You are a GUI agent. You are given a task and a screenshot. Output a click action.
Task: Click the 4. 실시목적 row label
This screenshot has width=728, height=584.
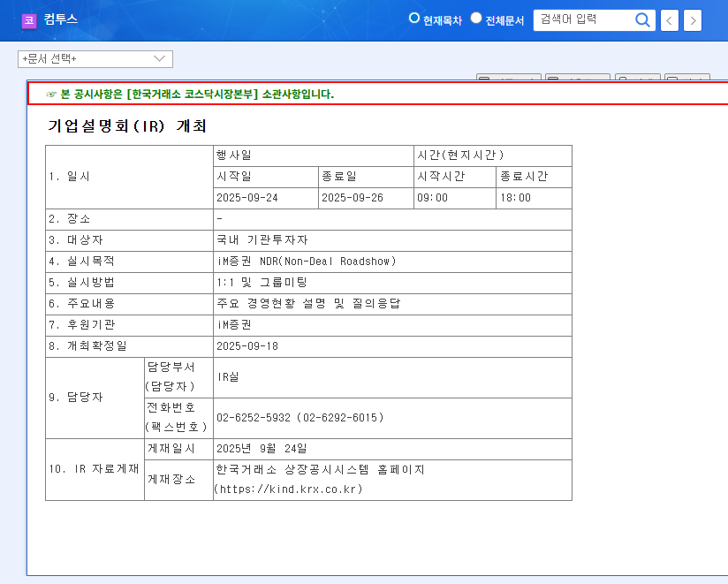[x=129, y=262]
